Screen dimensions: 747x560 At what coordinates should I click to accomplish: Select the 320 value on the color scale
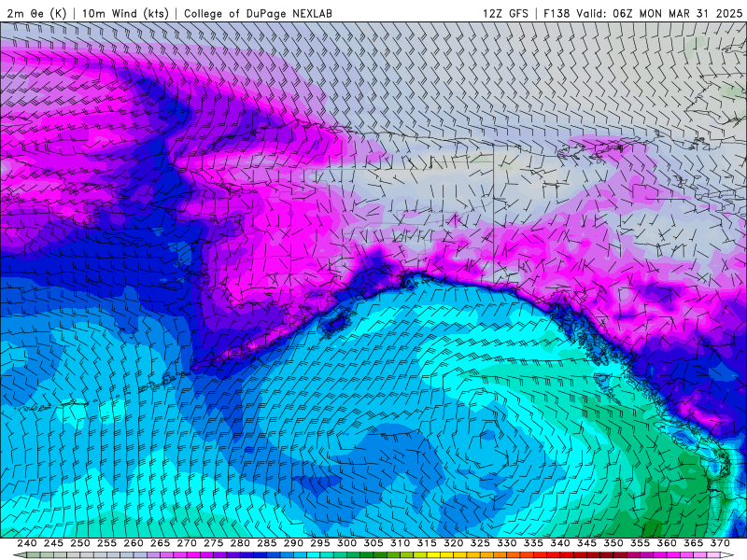pos(454,543)
